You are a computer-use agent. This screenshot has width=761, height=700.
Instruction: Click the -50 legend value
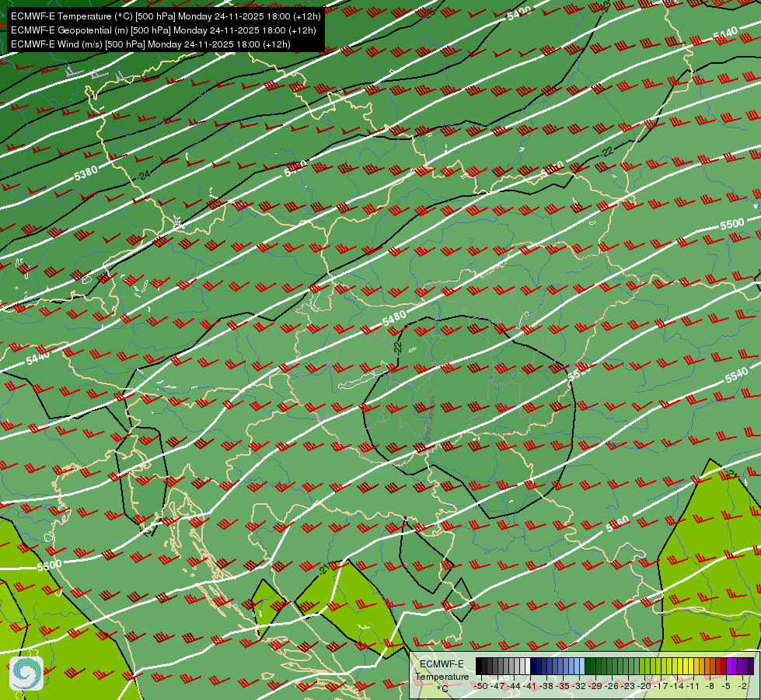(x=481, y=686)
